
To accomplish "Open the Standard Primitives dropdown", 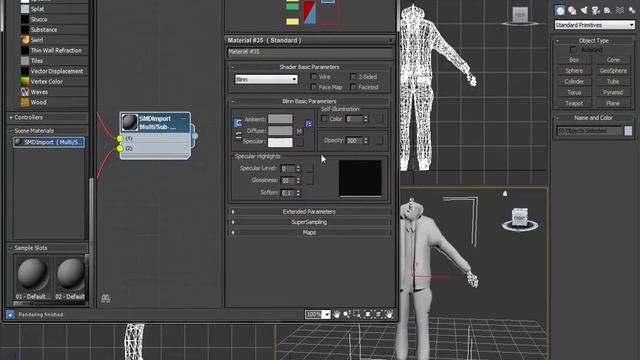I will pos(594,25).
